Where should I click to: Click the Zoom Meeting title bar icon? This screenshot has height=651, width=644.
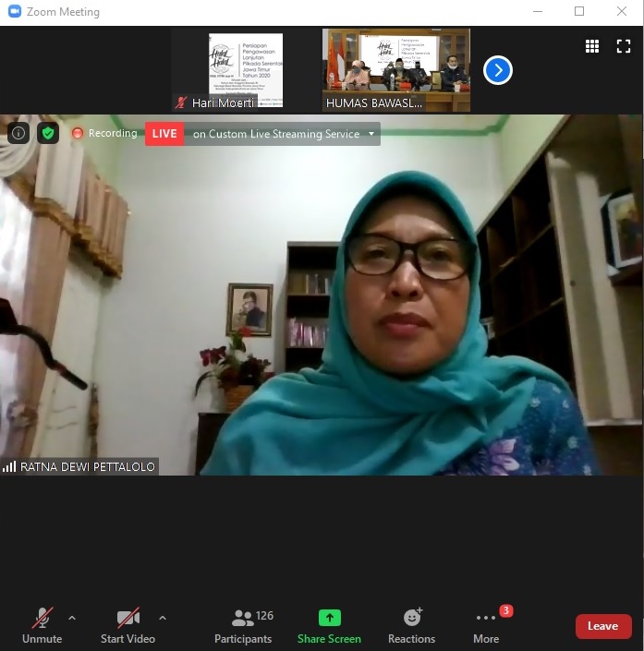[x=14, y=12]
